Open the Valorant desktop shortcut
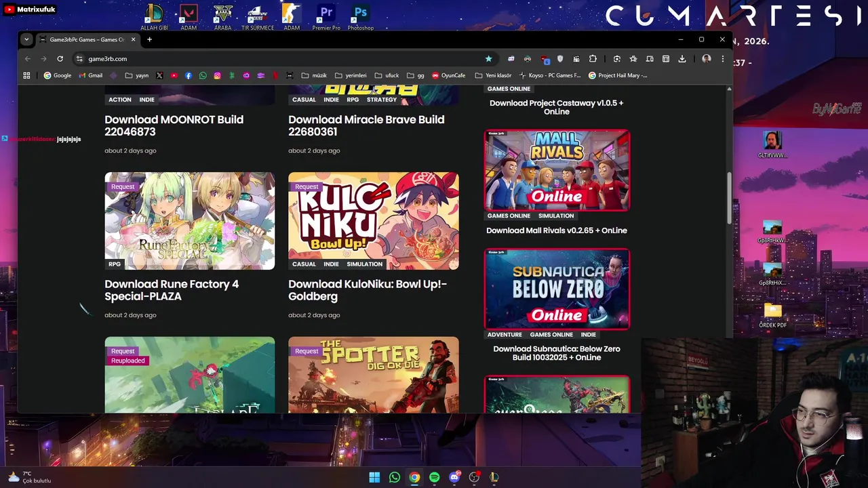The width and height of the screenshot is (868, 488). 189,17
